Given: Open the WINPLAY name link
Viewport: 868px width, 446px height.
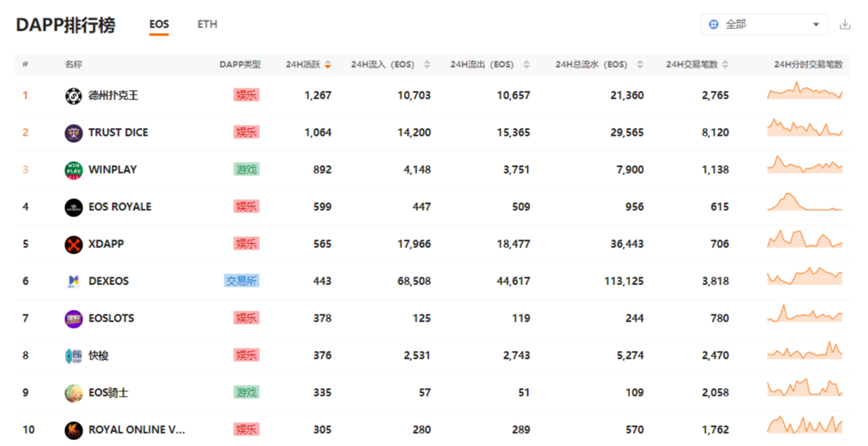Looking at the screenshot, I should 113,170.
